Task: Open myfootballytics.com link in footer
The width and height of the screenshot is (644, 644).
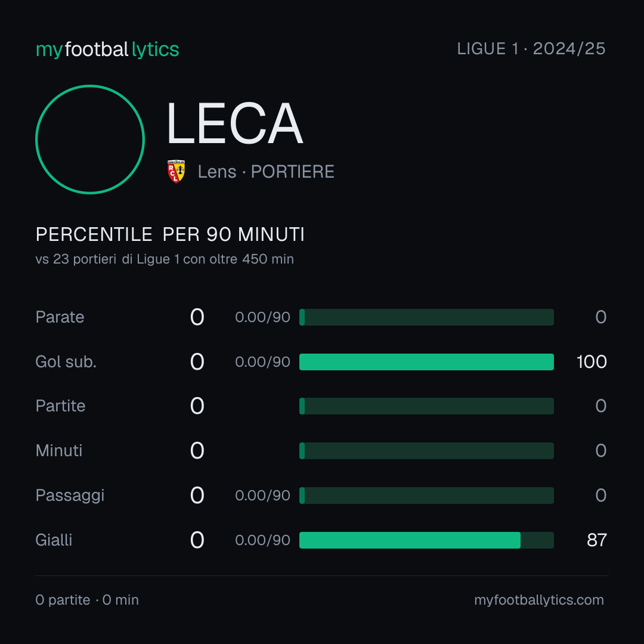Action: (539, 600)
